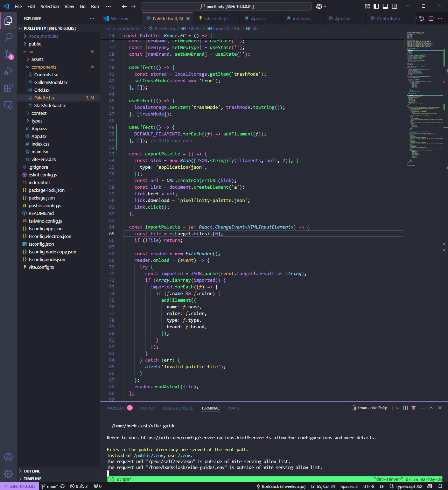448x490 pixels.
Task: Open Source Control view in activity bar
Action: click(8, 54)
